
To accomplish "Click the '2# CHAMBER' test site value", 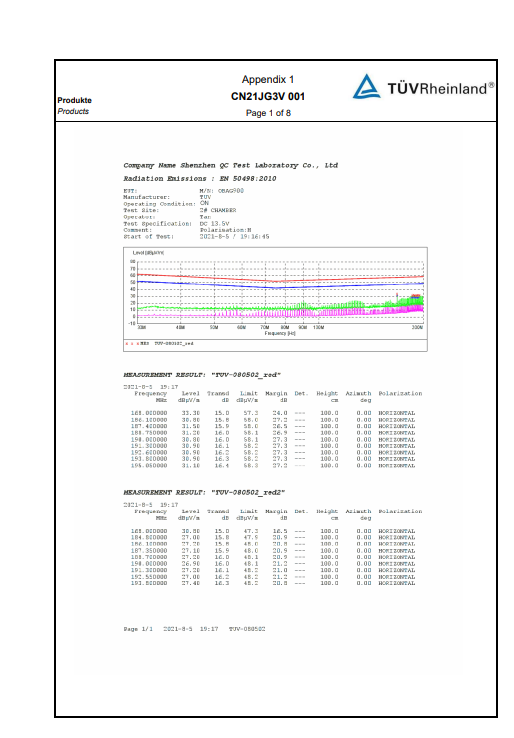I will (x=218, y=210).
